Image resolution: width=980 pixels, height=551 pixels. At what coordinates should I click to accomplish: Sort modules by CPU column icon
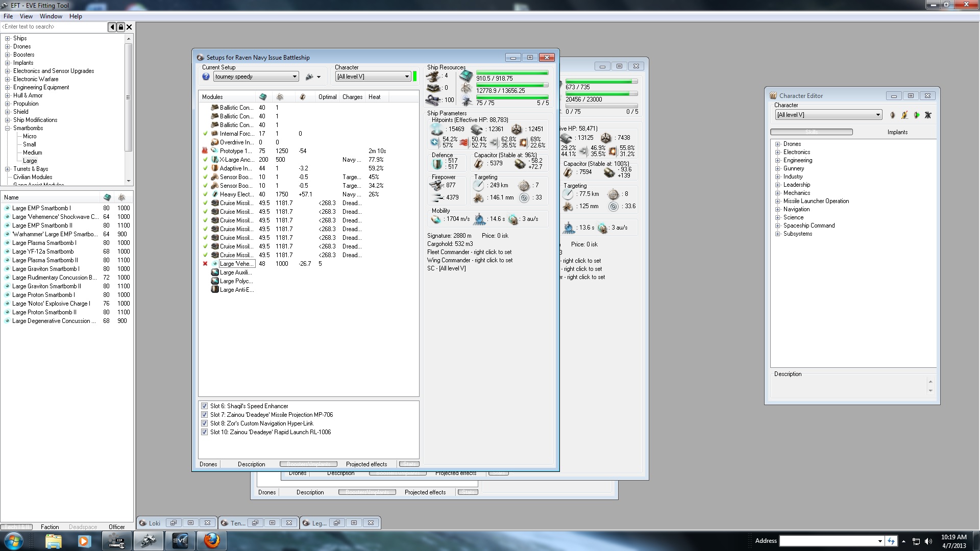click(x=263, y=97)
